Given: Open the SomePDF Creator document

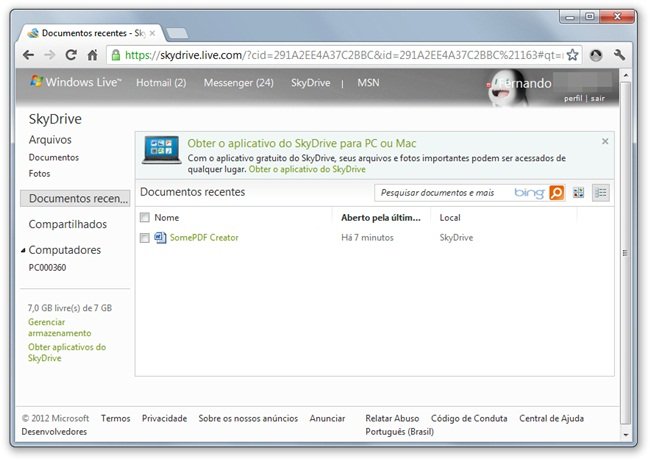Looking at the screenshot, I should click(204, 238).
